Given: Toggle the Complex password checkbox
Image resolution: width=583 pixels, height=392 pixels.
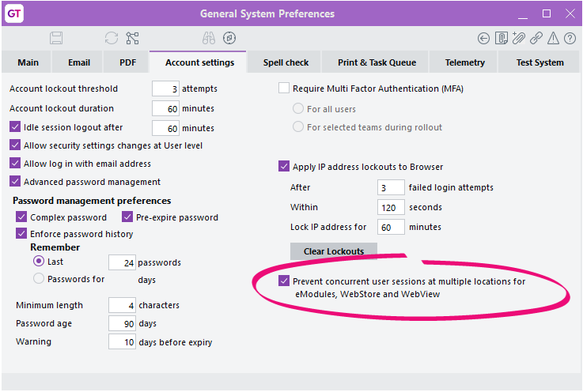Looking at the screenshot, I should pyautogui.click(x=21, y=217).
